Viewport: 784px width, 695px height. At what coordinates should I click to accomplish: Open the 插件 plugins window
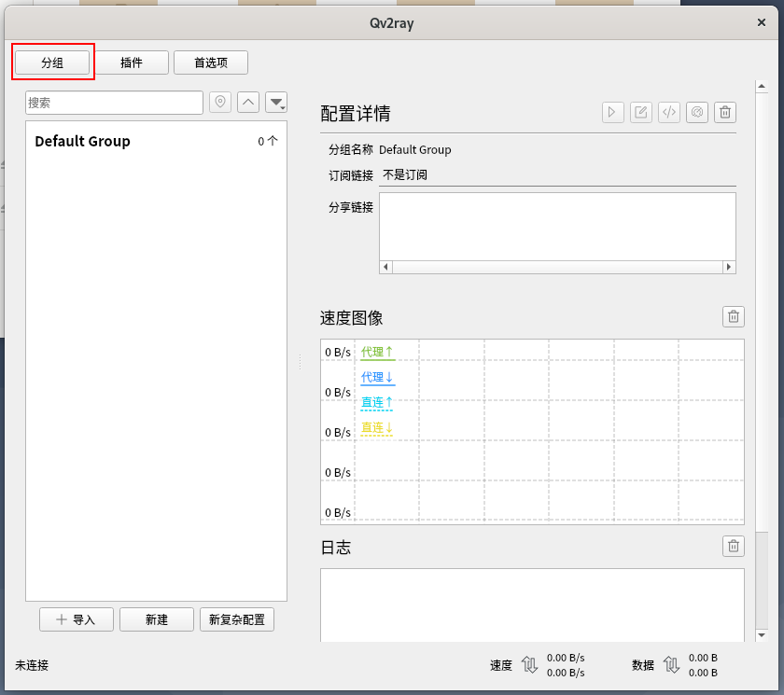click(x=132, y=63)
